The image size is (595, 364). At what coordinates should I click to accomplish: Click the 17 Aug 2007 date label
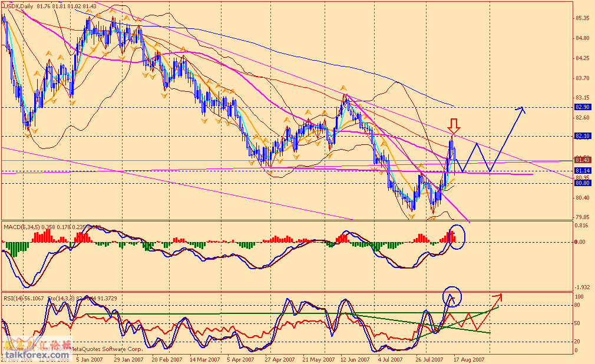(469, 359)
